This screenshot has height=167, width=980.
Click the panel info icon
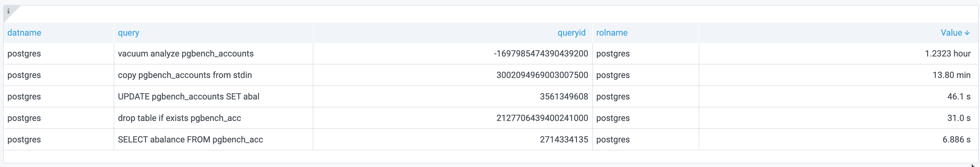point(8,11)
